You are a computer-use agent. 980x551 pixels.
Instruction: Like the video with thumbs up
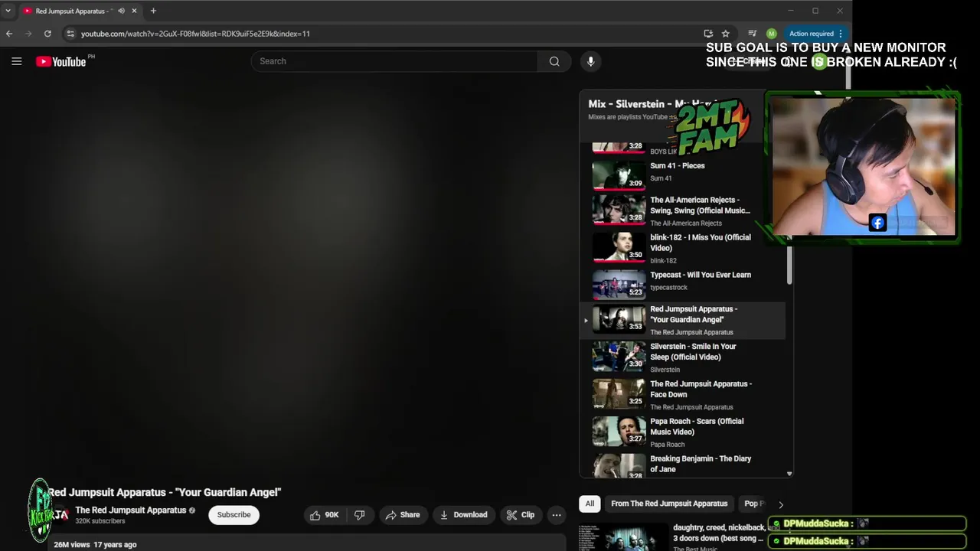click(x=324, y=515)
